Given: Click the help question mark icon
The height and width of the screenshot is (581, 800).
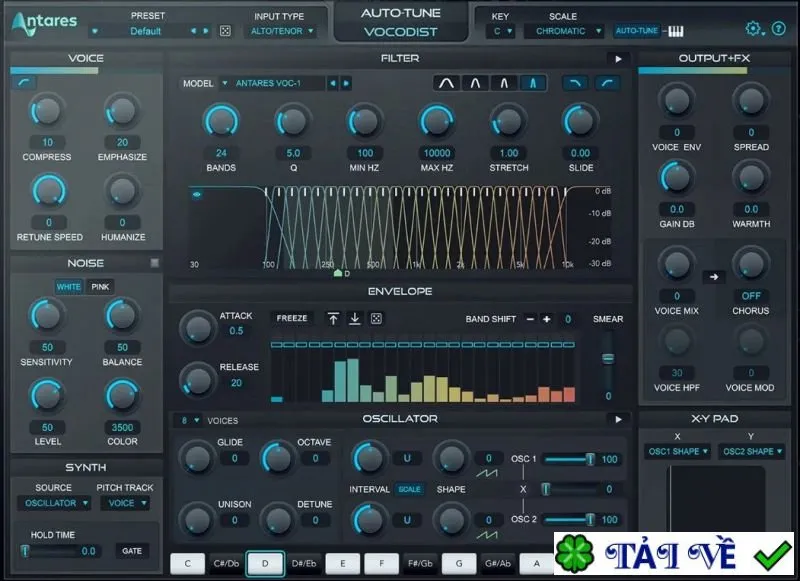Looking at the screenshot, I should 779,29.
